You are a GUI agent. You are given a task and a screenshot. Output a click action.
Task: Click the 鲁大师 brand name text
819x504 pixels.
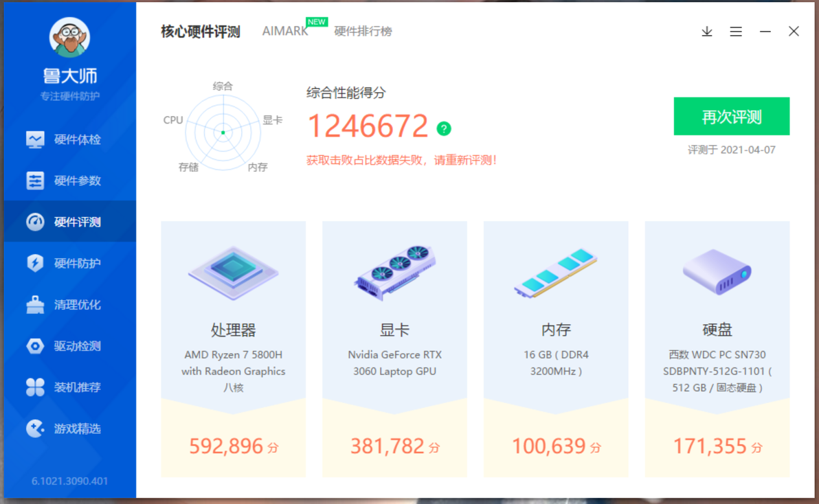[x=70, y=76]
